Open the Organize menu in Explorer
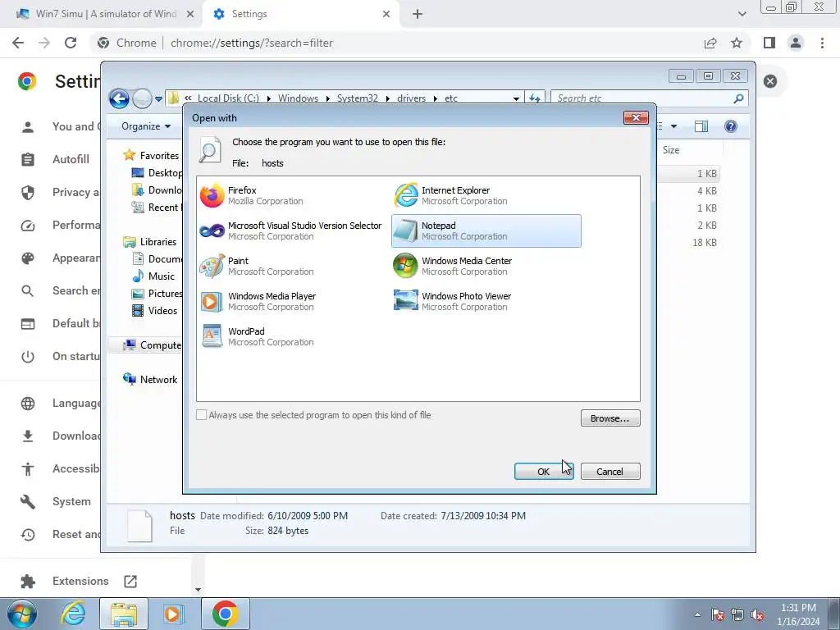The width and height of the screenshot is (840, 630). click(146, 126)
